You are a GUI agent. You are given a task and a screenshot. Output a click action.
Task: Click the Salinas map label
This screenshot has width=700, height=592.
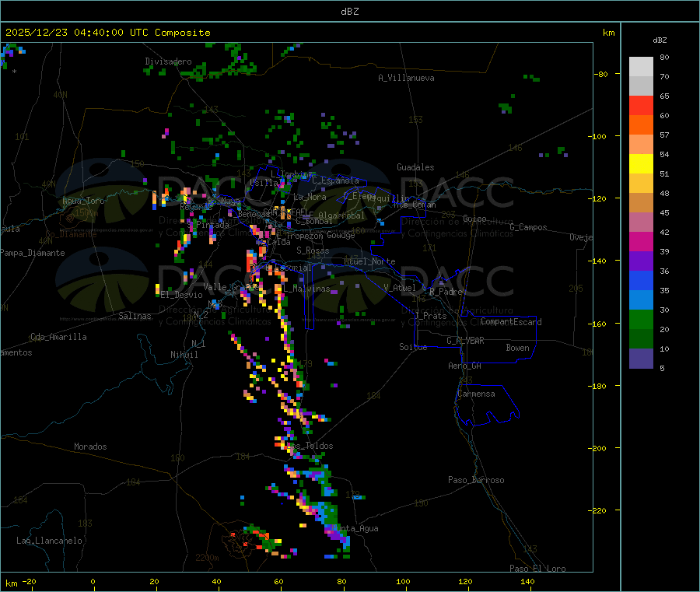pos(135,316)
